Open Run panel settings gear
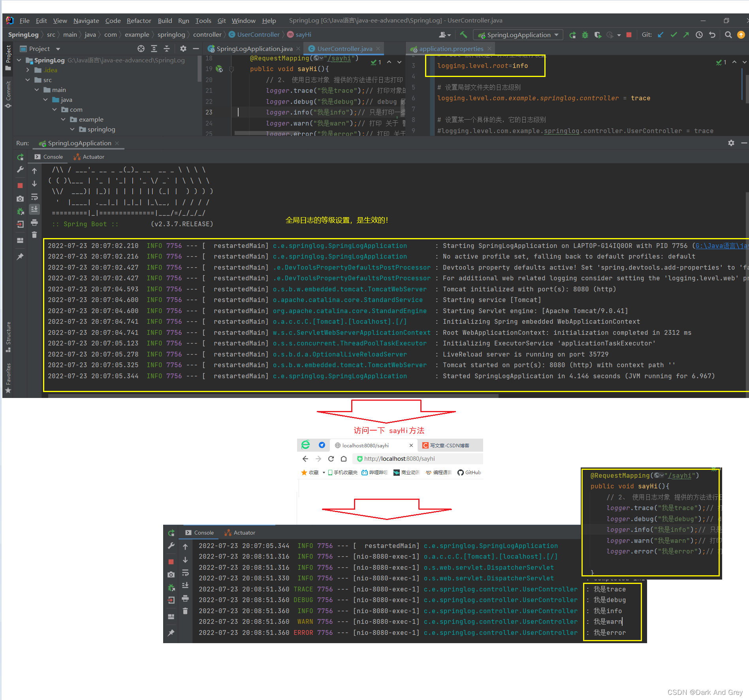Viewport: 749px width, 700px height. click(x=731, y=143)
